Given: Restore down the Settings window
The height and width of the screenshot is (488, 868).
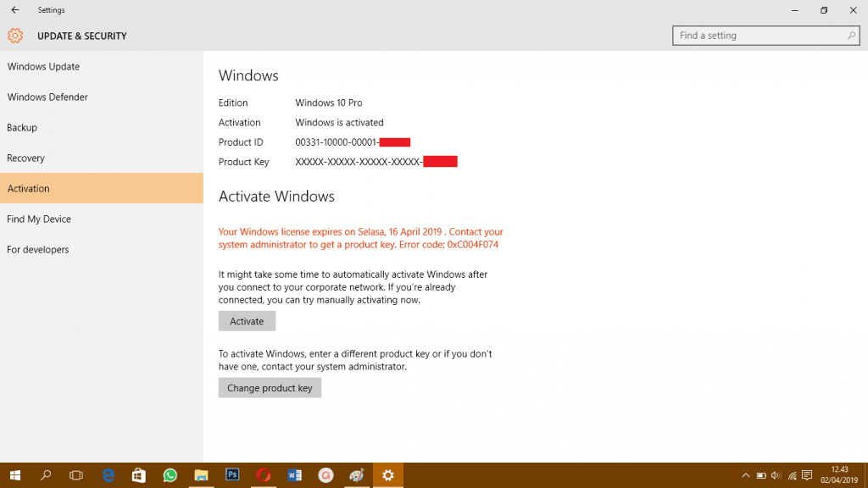Looking at the screenshot, I should click(x=824, y=10).
